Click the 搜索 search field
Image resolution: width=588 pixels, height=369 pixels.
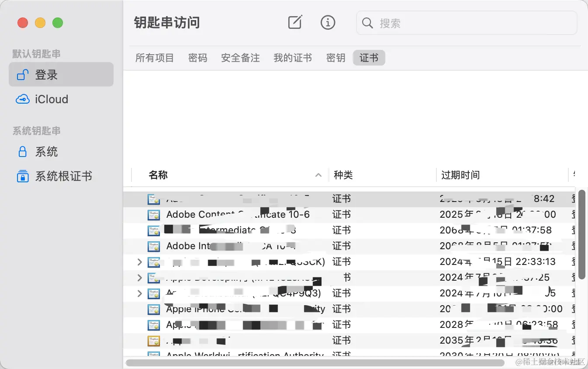pos(467,23)
